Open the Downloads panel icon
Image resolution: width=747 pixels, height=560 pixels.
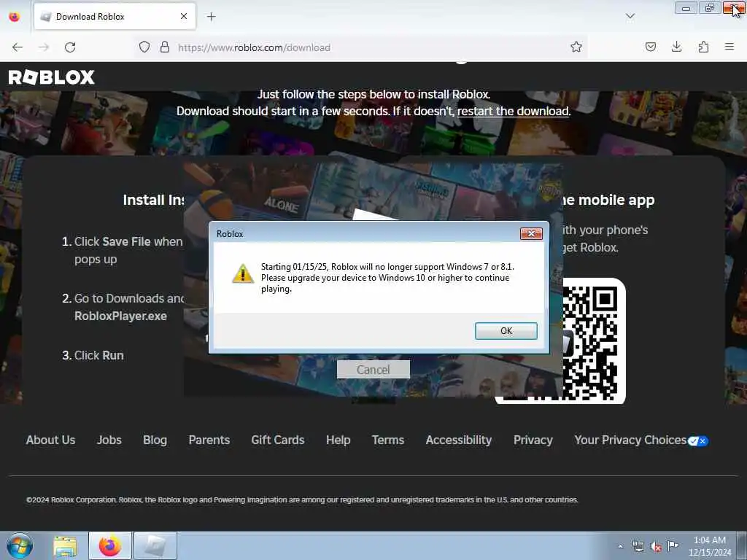click(x=676, y=47)
